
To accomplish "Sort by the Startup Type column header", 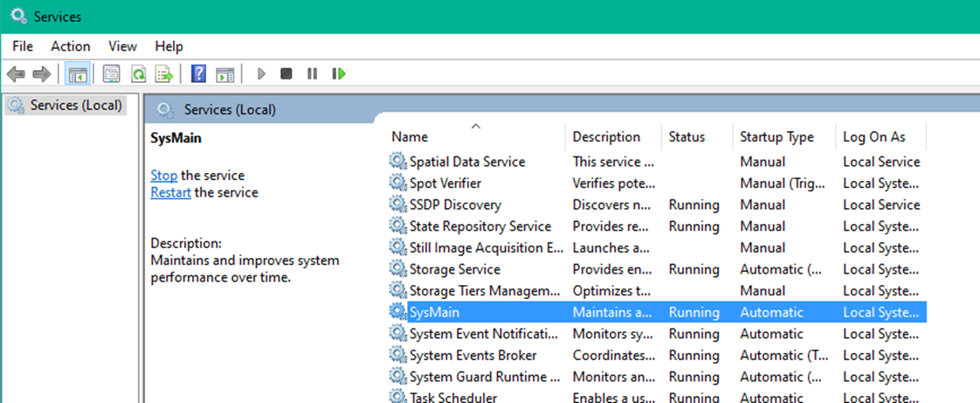I will click(x=776, y=137).
